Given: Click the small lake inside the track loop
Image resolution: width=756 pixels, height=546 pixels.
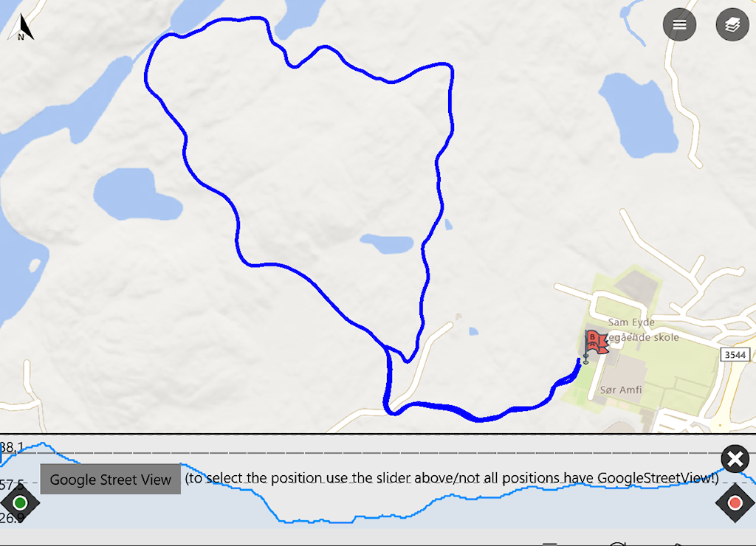Looking at the screenshot, I should pos(387,243).
